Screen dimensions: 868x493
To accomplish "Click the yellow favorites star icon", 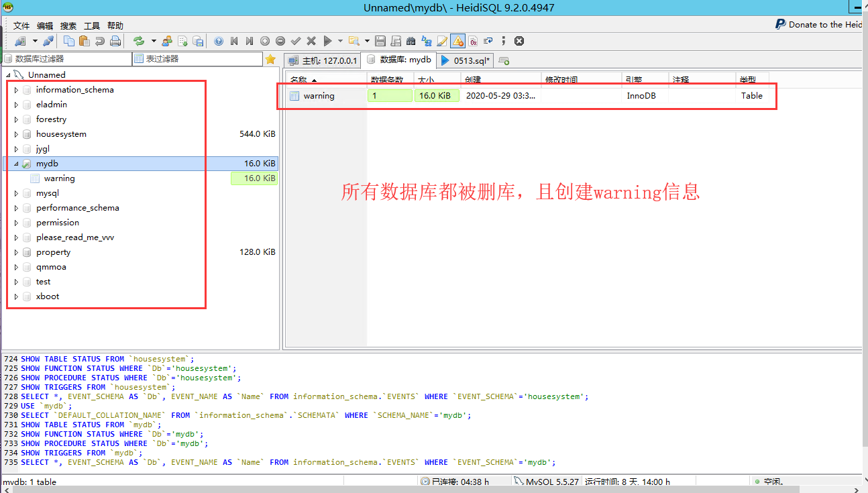I will [270, 59].
